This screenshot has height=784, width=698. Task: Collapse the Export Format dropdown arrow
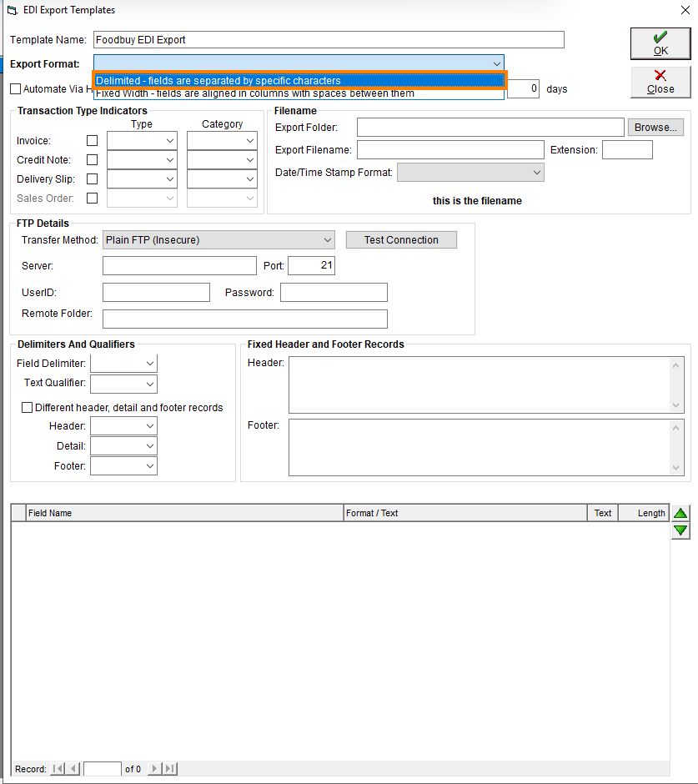tap(496, 64)
